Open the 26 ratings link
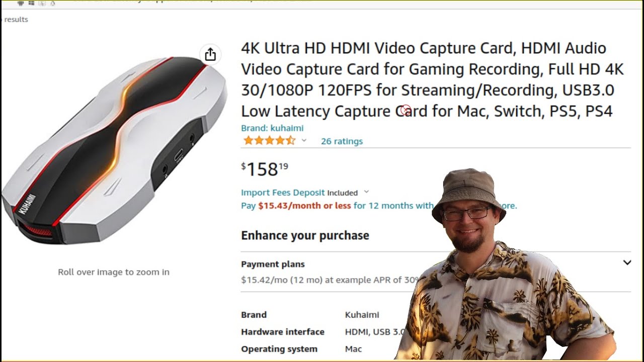The image size is (644, 362). point(342,141)
